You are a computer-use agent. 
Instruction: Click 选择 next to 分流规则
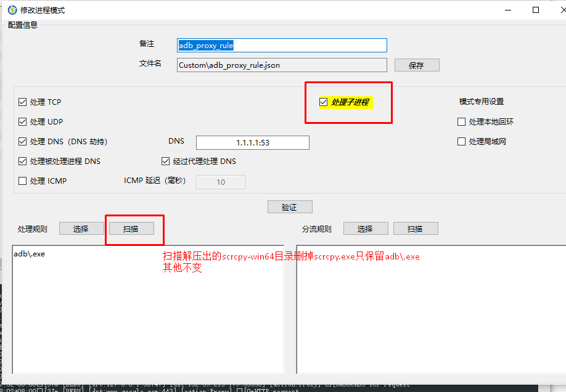tap(365, 229)
